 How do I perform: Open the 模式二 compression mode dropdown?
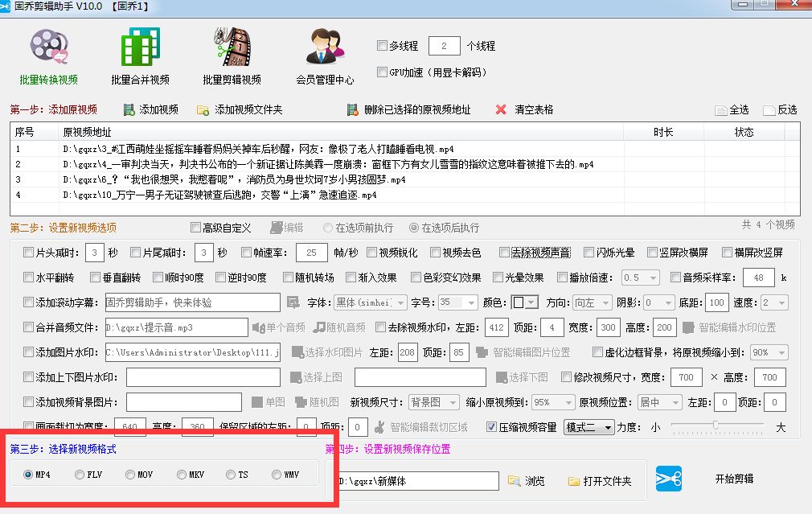[591, 427]
